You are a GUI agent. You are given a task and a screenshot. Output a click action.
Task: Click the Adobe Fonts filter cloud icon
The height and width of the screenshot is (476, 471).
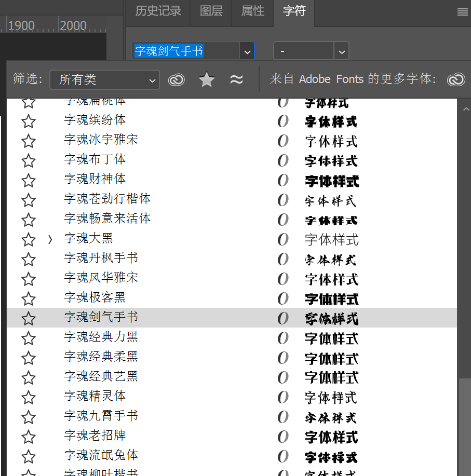[x=177, y=79]
